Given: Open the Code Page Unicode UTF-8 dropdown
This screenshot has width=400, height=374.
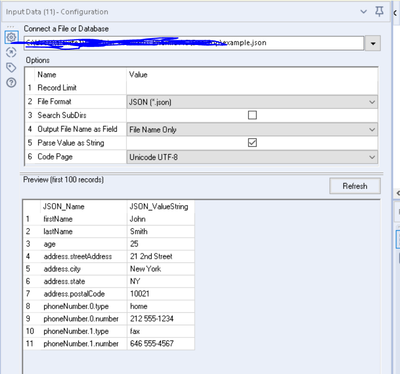Looking at the screenshot, I should click(x=252, y=157).
